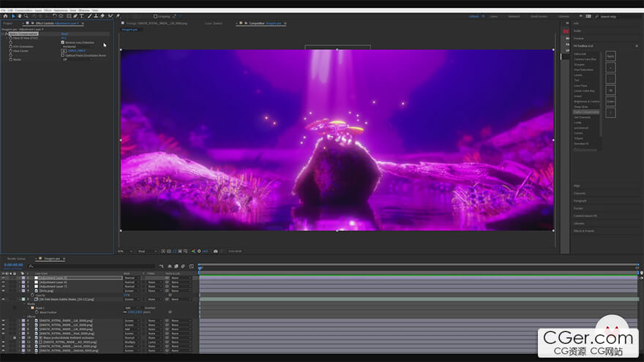Collapse Mask 1 disclosure triangle

(29, 308)
